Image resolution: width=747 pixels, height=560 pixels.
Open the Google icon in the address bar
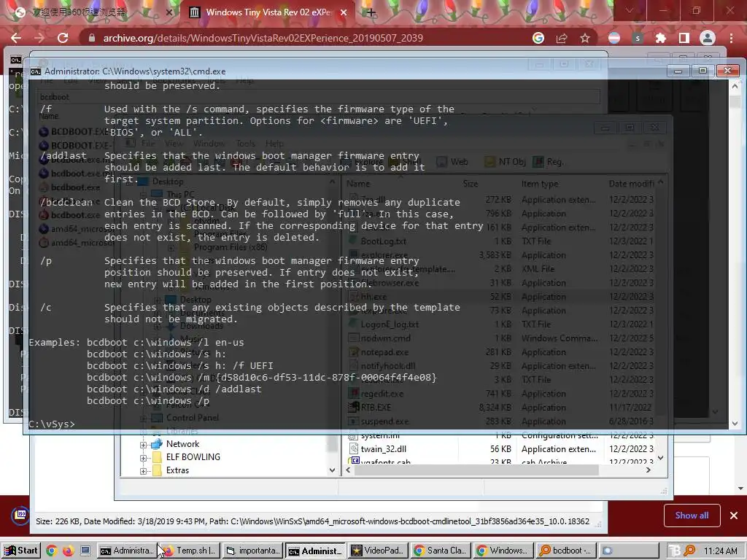pyautogui.click(x=538, y=38)
